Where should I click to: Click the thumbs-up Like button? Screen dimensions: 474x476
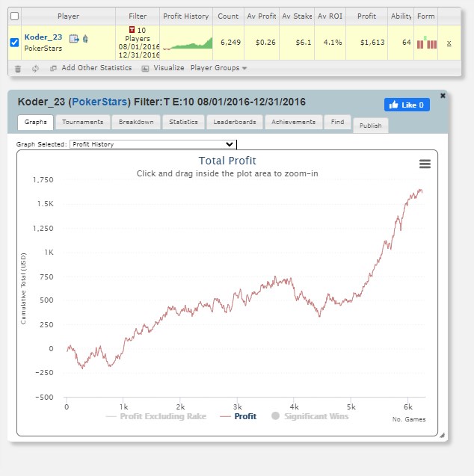pos(407,105)
